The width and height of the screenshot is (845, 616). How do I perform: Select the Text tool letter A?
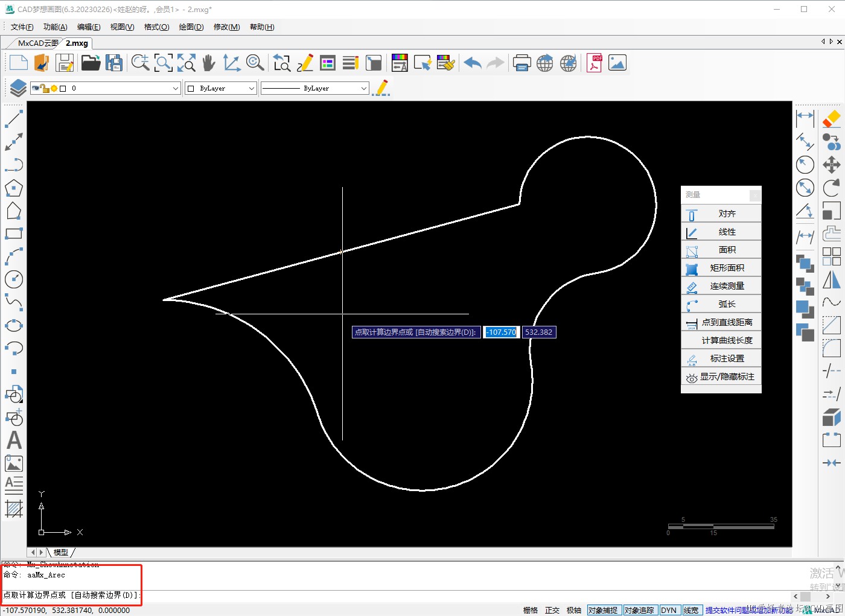[x=14, y=440]
